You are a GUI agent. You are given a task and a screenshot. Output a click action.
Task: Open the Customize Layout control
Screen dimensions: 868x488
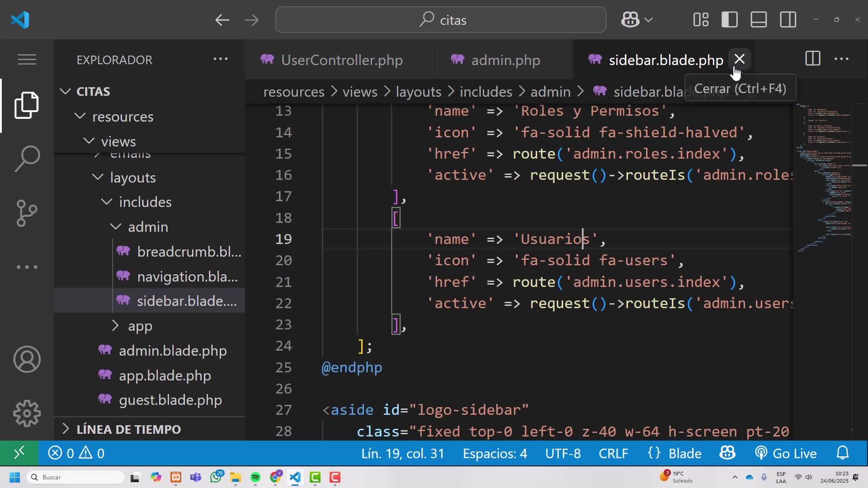tap(701, 20)
